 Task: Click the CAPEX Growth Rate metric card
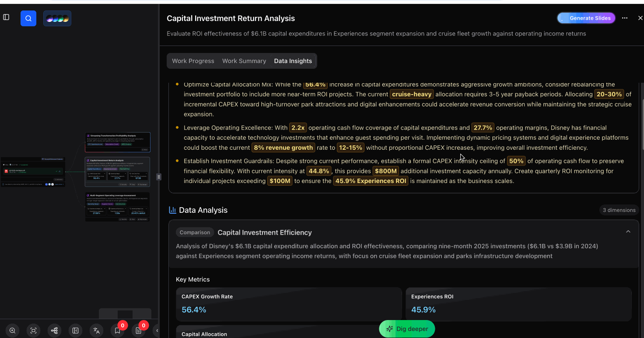pyautogui.click(x=289, y=304)
